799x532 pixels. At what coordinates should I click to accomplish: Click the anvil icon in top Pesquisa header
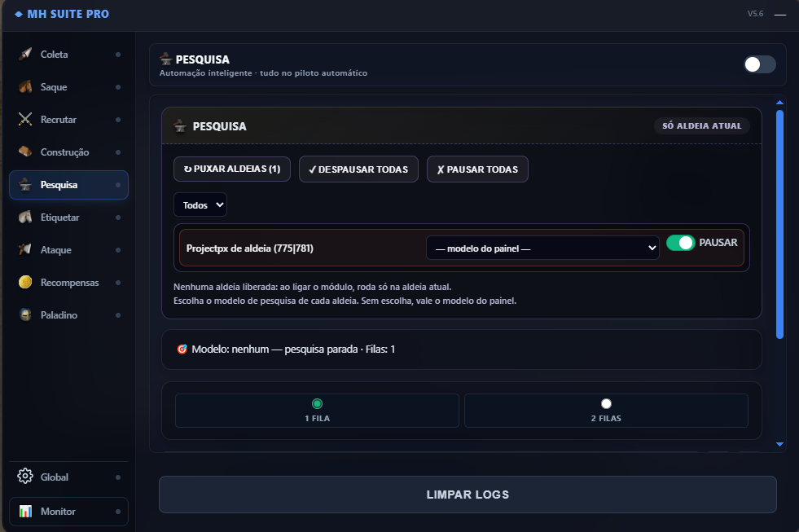coord(165,59)
